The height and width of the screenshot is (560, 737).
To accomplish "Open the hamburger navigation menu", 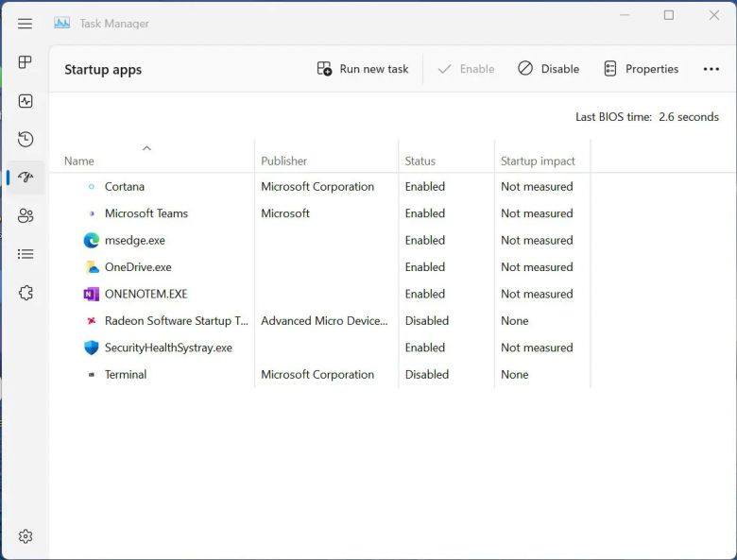I will (26, 24).
